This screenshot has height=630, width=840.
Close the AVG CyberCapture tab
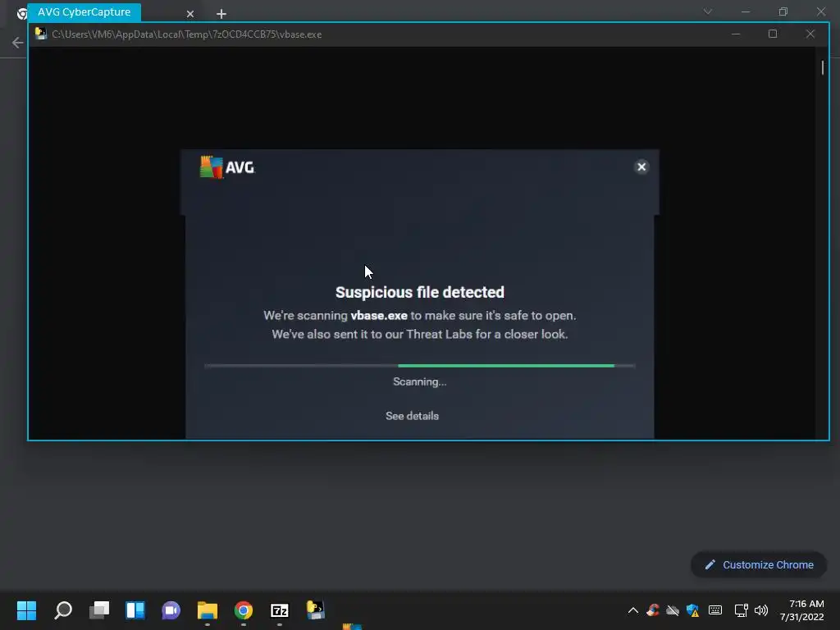click(190, 14)
